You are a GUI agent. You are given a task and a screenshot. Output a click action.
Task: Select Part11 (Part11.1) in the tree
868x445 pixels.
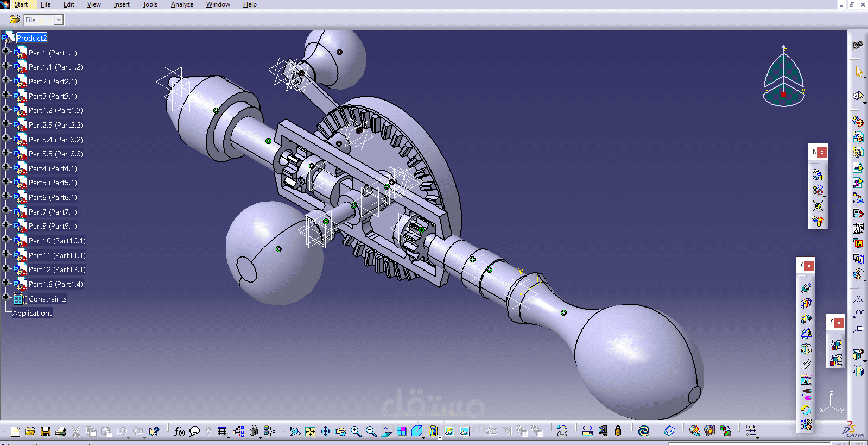click(x=57, y=255)
